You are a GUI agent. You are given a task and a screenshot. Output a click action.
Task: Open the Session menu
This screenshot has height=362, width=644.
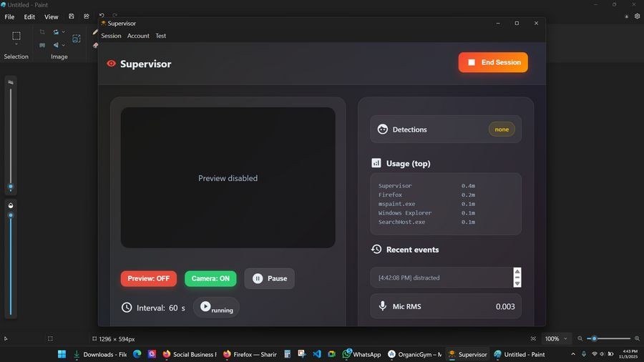(x=111, y=36)
